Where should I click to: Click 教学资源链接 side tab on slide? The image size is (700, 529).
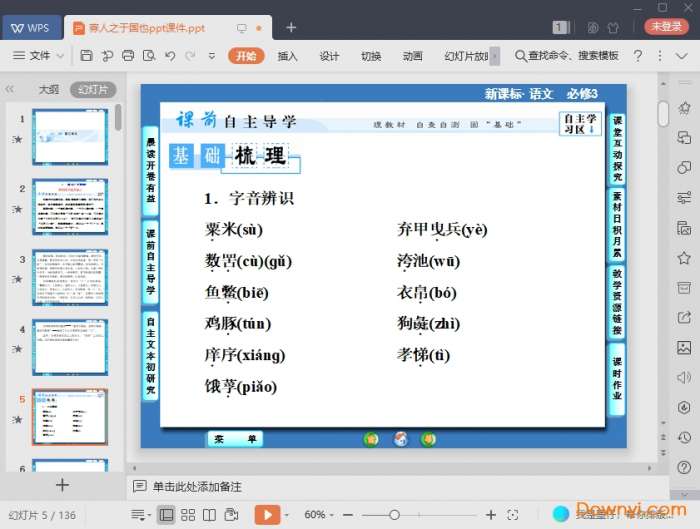[617, 301]
